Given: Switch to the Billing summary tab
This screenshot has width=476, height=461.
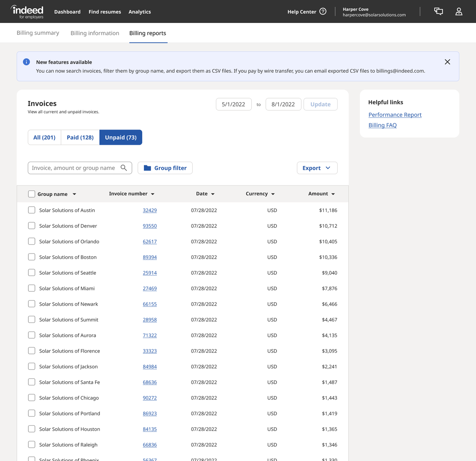Looking at the screenshot, I should point(38,33).
